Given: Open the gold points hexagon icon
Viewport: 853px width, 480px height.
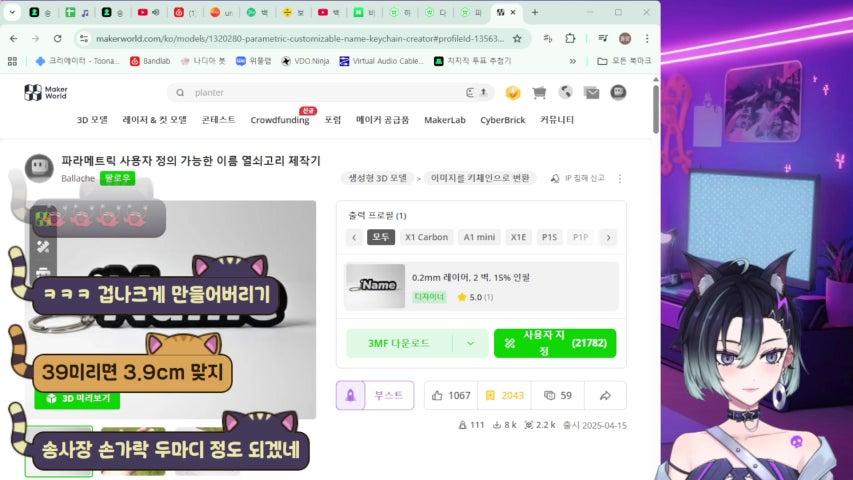Looking at the screenshot, I should point(512,93).
